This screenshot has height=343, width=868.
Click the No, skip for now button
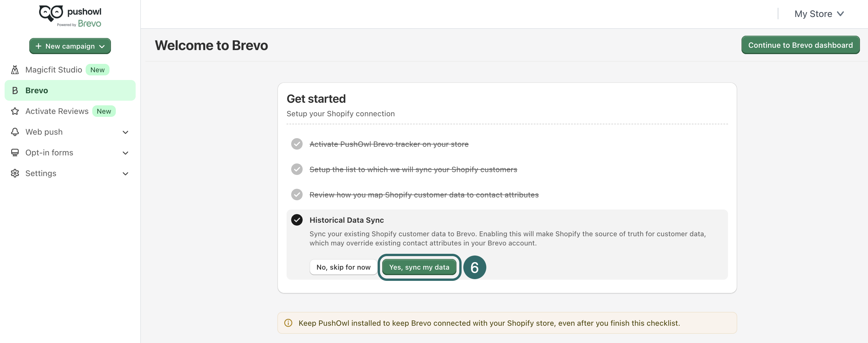[343, 267]
